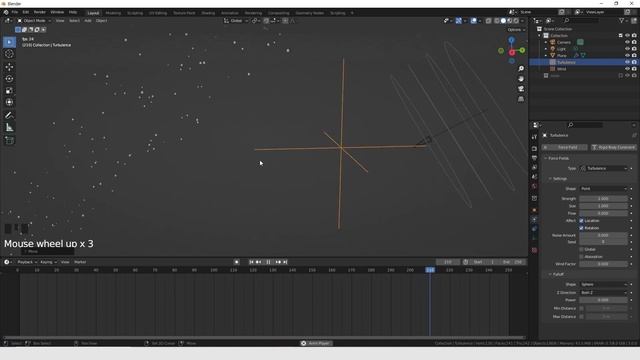Screen dimensions: 640x360
Task: Open the World properties tab icon
Action: tap(534, 187)
